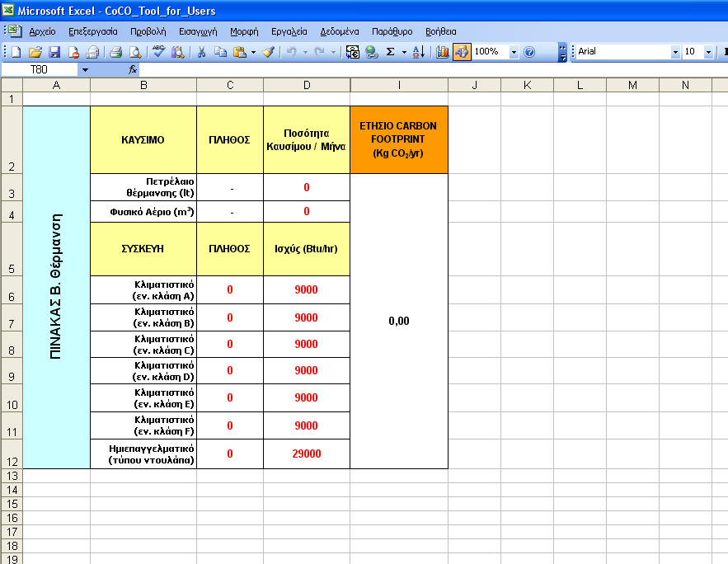
Task: Open the Βοήθεια menu
Action: coord(440,31)
